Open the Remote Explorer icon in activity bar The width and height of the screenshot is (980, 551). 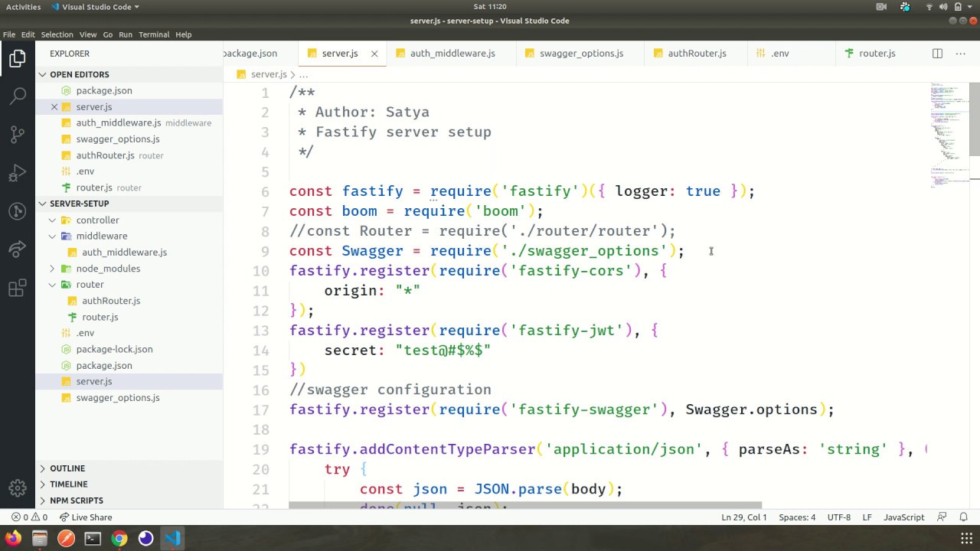pos(18,211)
